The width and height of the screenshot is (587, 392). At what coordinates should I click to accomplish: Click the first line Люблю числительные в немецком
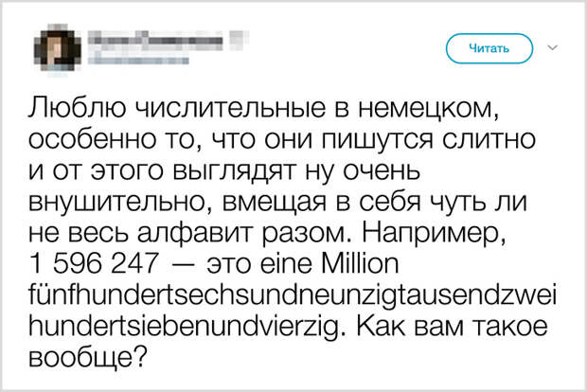[x=263, y=108]
